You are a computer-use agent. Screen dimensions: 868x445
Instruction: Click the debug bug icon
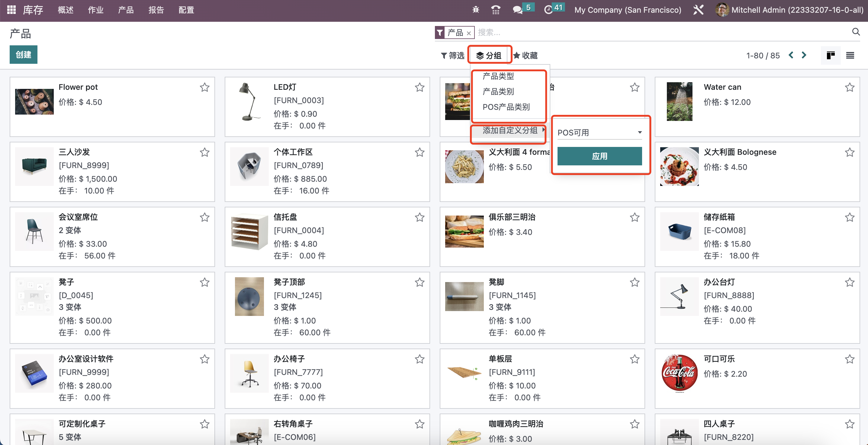pyautogui.click(x=475, y=10)
